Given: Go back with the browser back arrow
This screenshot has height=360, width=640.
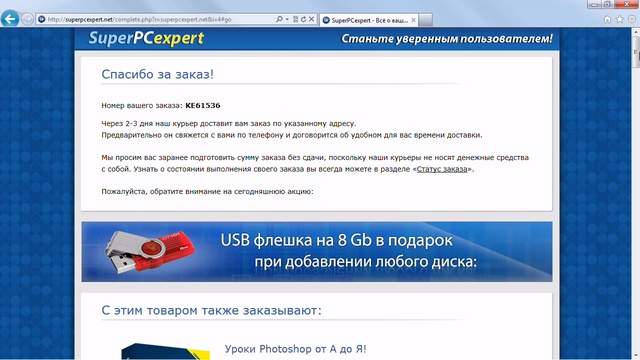Looking at the screenshot, I should (10, 19).
